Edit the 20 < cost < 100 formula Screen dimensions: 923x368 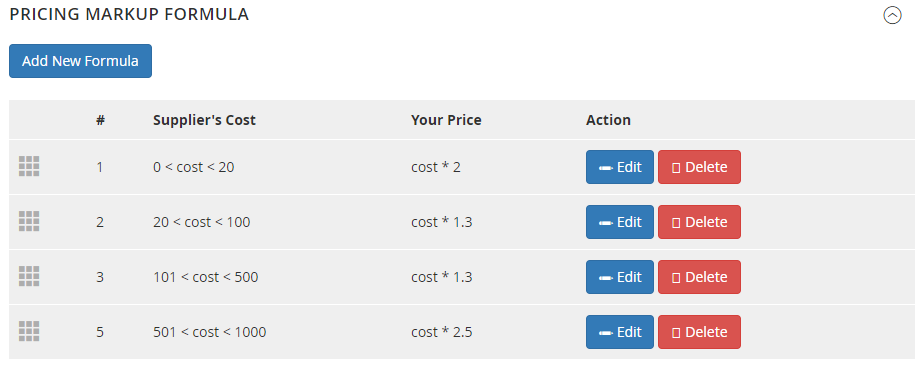(x=620, y=222)
